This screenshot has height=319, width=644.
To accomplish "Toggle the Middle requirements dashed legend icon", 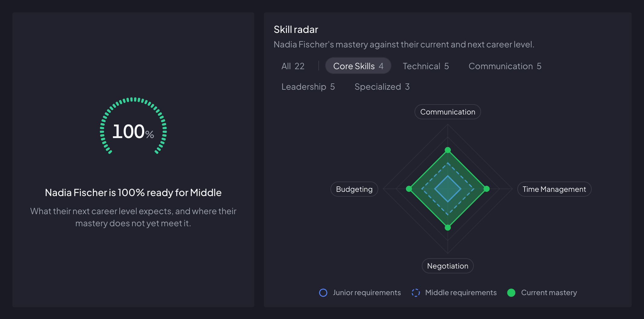I will pyautogui.click(x=416, y=292).
